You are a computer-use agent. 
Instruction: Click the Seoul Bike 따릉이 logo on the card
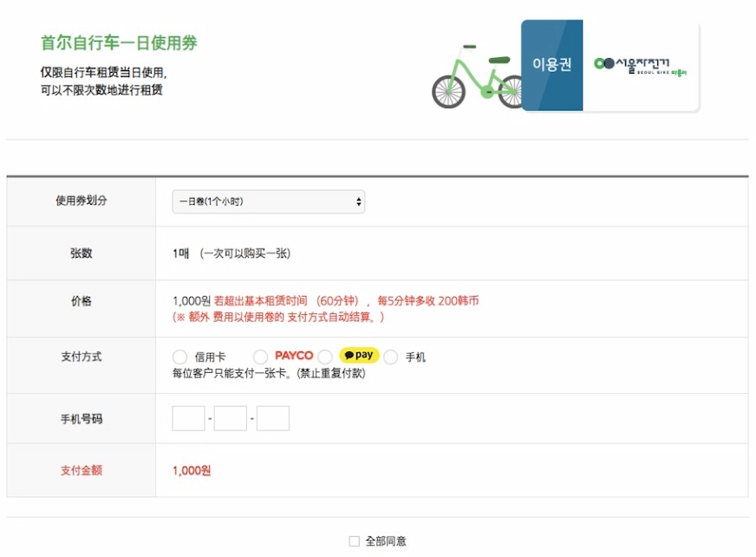click(641, 66)
